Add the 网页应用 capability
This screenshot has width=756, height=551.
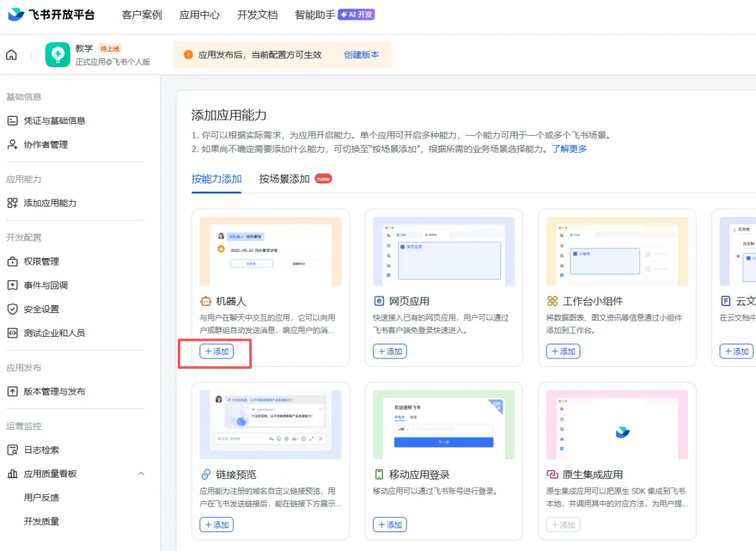tap(390, 351)
